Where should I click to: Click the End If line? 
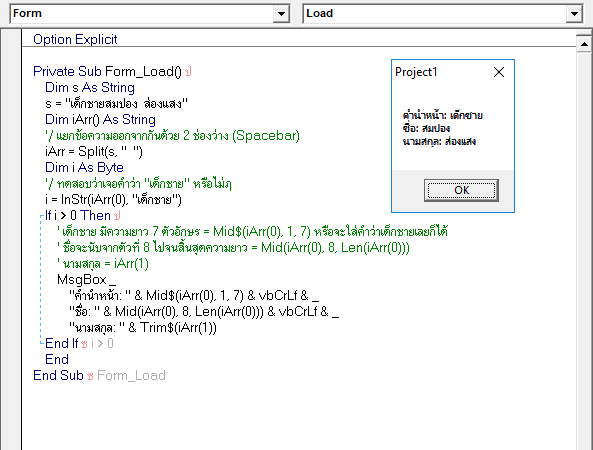pos(61,343)
